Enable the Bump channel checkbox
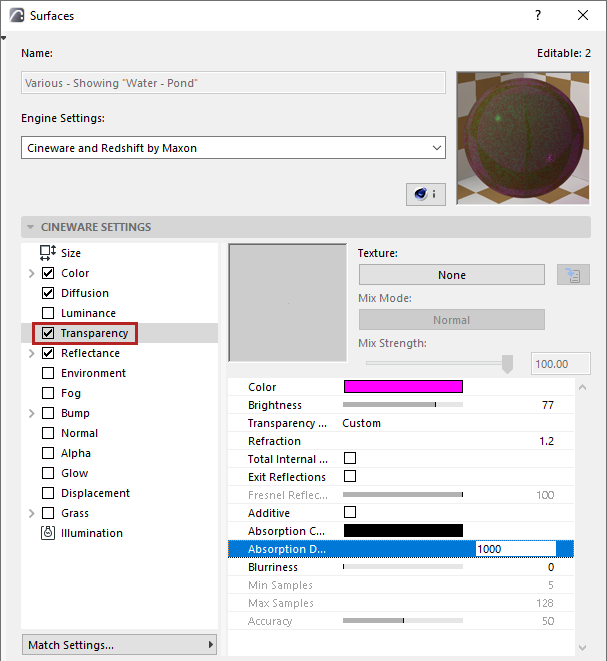The image size is (607, 661). 48,413
